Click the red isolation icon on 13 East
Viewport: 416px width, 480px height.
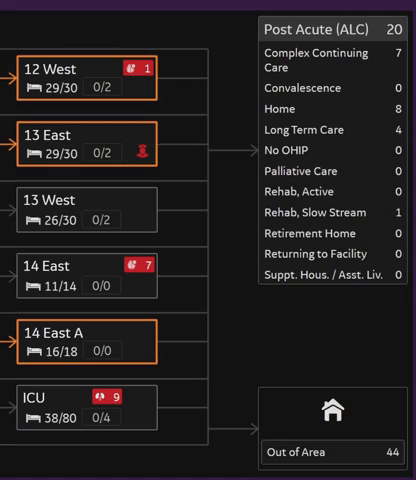142,151
